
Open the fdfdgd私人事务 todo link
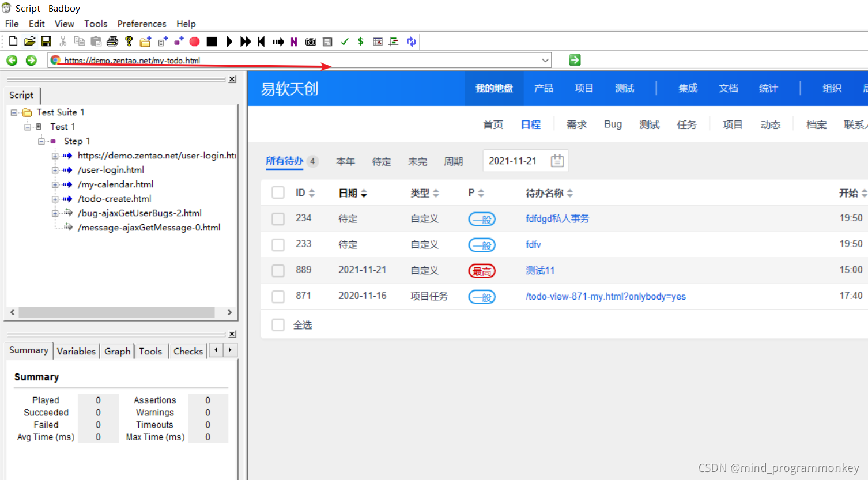pos(557,218)
